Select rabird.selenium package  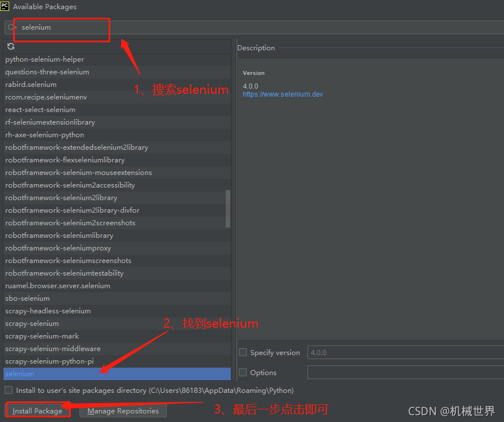point(117,84)
